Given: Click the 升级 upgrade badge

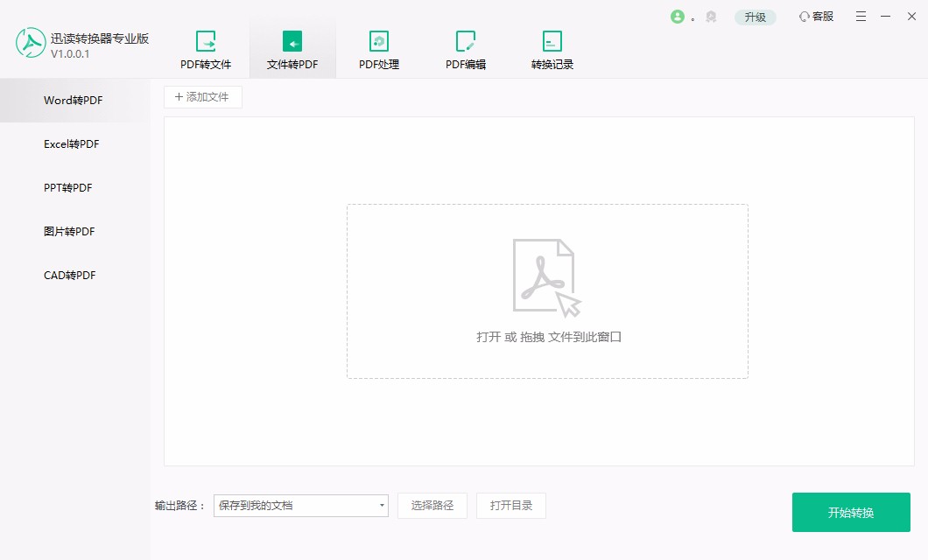Looking at the screenshot, I should click(754, 16).
